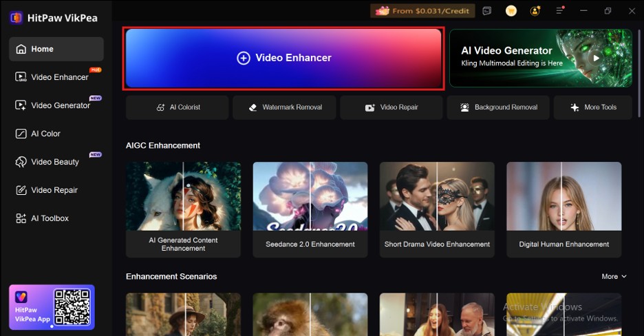644x336 pixels.
Task: Open the Background Removal tool
Action: pyautogui.click(x=498, y=107)
